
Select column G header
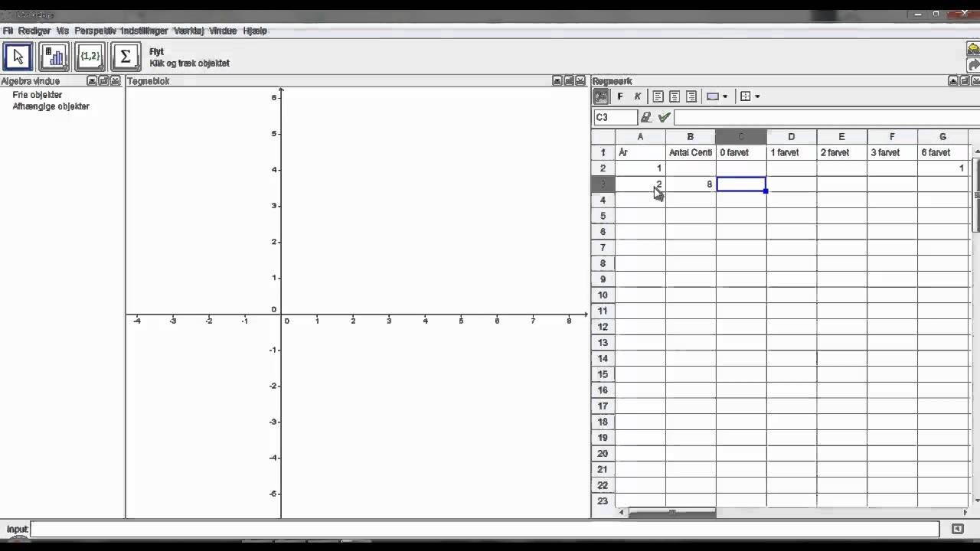(x=942, y=137)
